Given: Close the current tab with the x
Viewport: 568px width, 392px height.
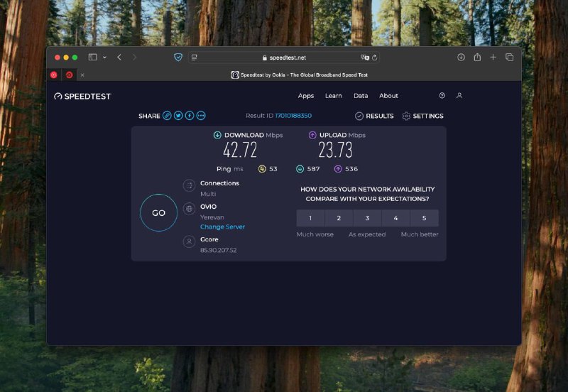Looking at the screenshot, I should point(82,75).
